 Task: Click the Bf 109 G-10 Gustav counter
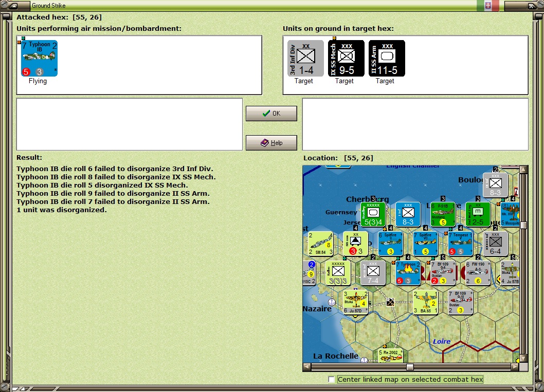tap(460, 302)
